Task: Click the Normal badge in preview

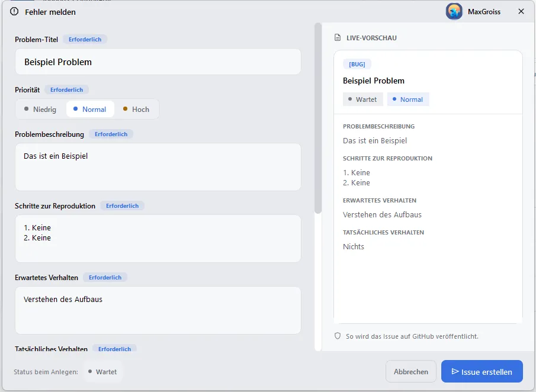Action: (x=408, y=99)
